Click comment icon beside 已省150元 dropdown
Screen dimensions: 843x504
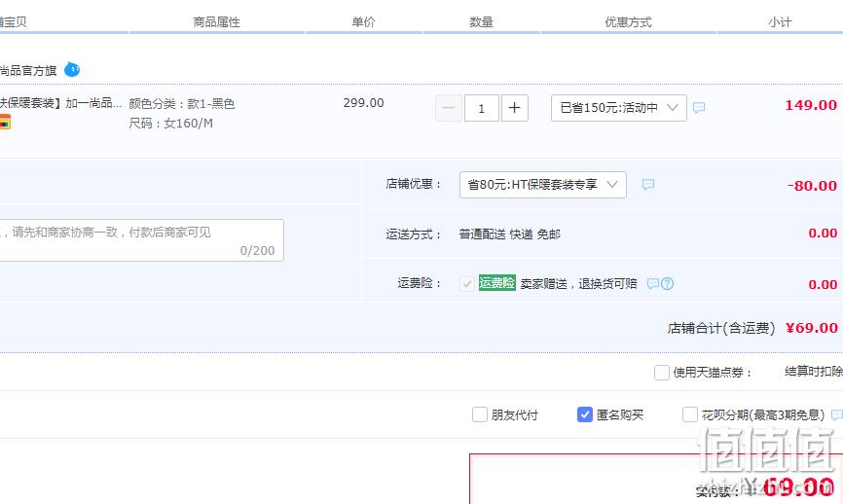point(699,108)
